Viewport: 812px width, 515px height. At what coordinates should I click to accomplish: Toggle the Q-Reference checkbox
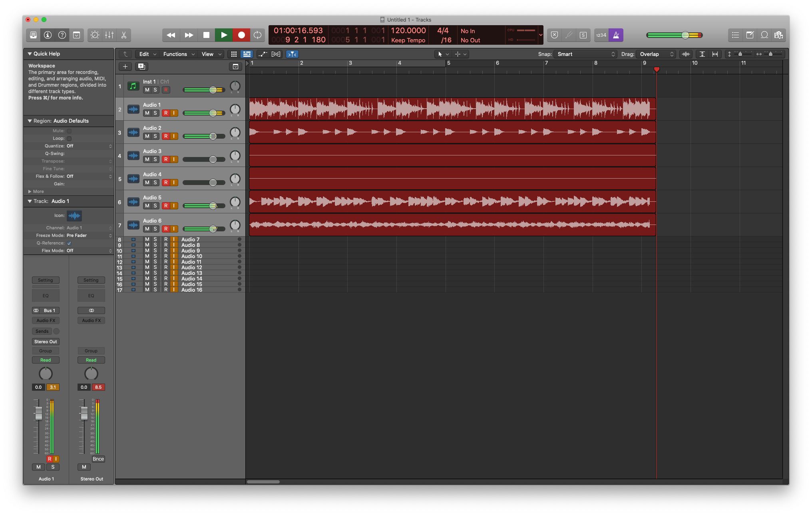coord(69,243)
